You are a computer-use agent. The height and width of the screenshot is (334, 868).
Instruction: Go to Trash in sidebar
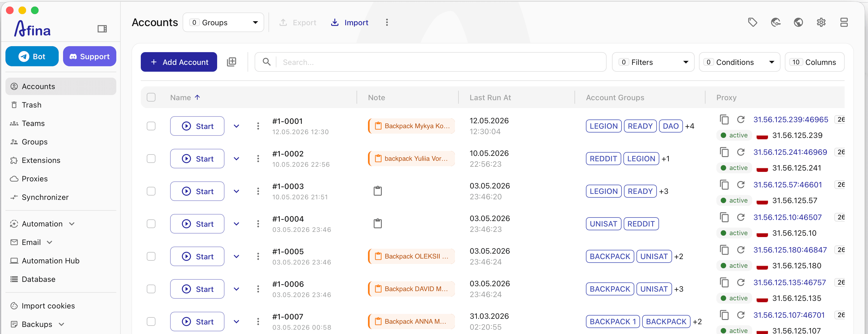(61, 105)
